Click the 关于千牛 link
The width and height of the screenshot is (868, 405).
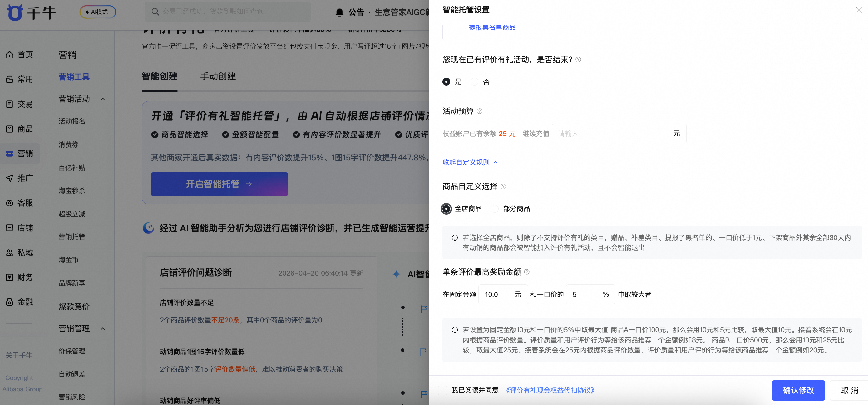pyautogui.click(x=19, y=355)
